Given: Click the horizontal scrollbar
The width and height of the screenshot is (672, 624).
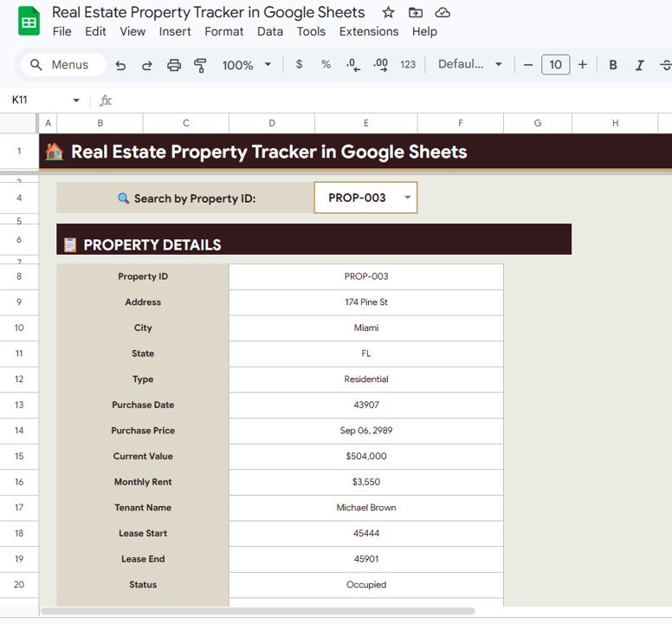Looking at the screenshot, I should [x=257, y=611].
